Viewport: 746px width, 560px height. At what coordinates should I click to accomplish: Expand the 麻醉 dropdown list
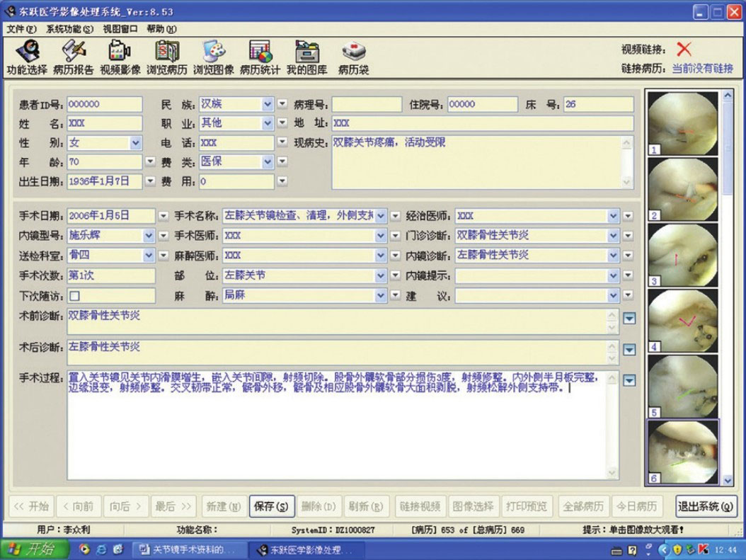[x=381, y=295]
